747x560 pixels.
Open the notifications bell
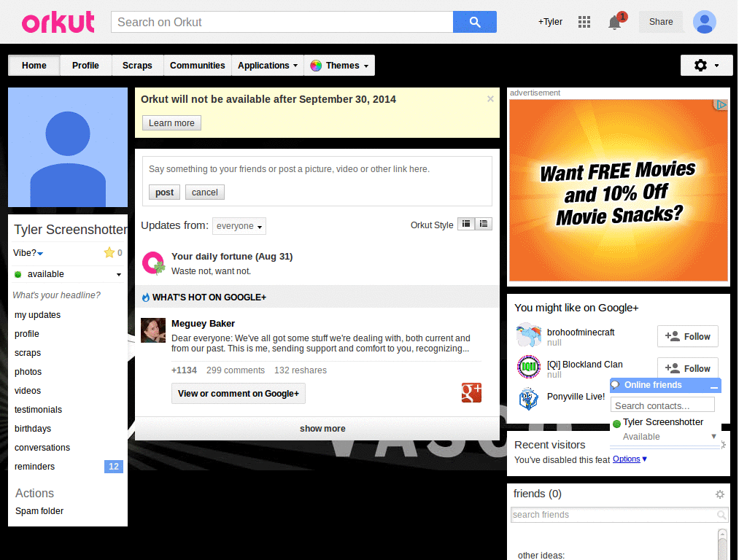click(x=615, y=22)
